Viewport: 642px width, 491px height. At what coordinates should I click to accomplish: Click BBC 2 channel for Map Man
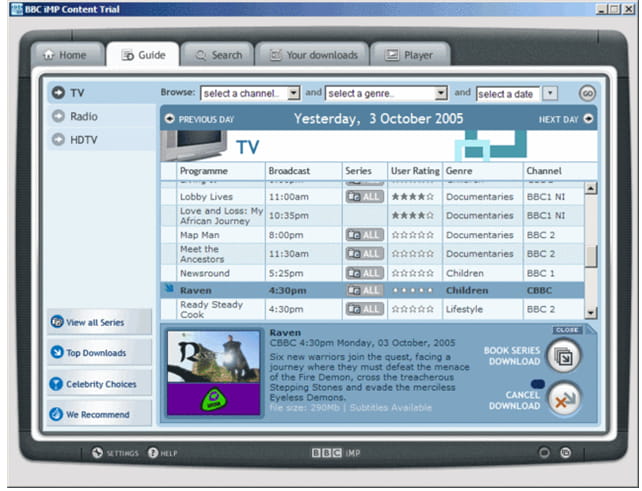[541, 235]
